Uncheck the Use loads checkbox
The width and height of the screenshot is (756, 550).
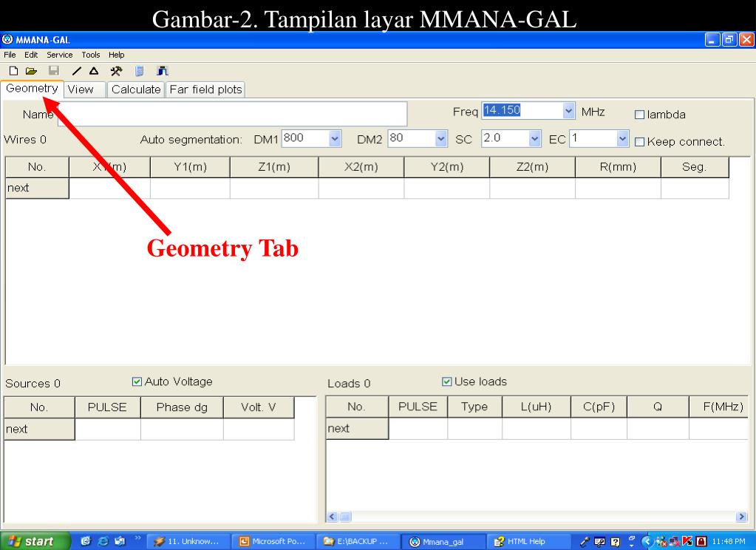(446, 381)
